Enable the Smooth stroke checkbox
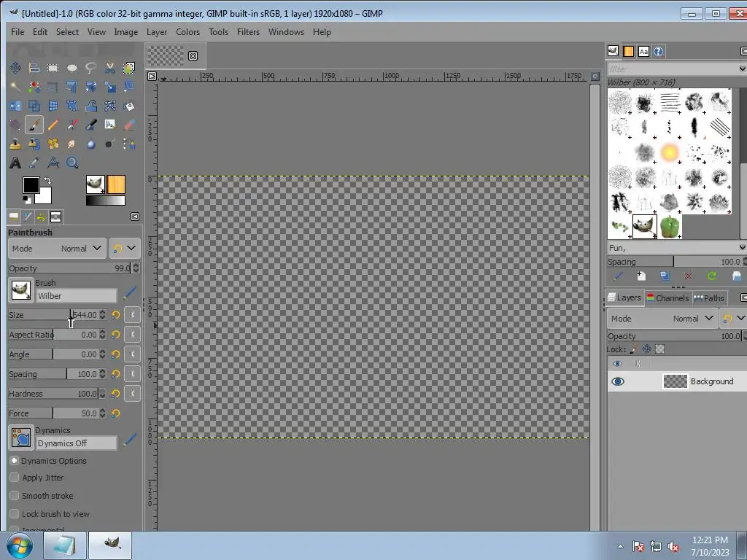This screenshot has width=747, height=560. tap(15, 496)
